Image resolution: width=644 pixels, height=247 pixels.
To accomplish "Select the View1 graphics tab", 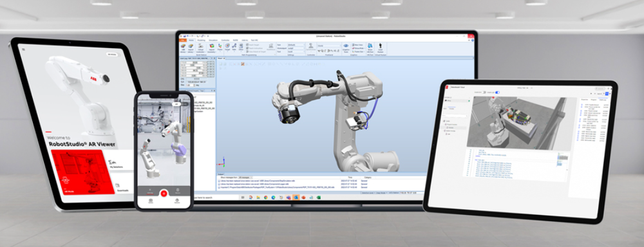I will [x=220, y=59].
